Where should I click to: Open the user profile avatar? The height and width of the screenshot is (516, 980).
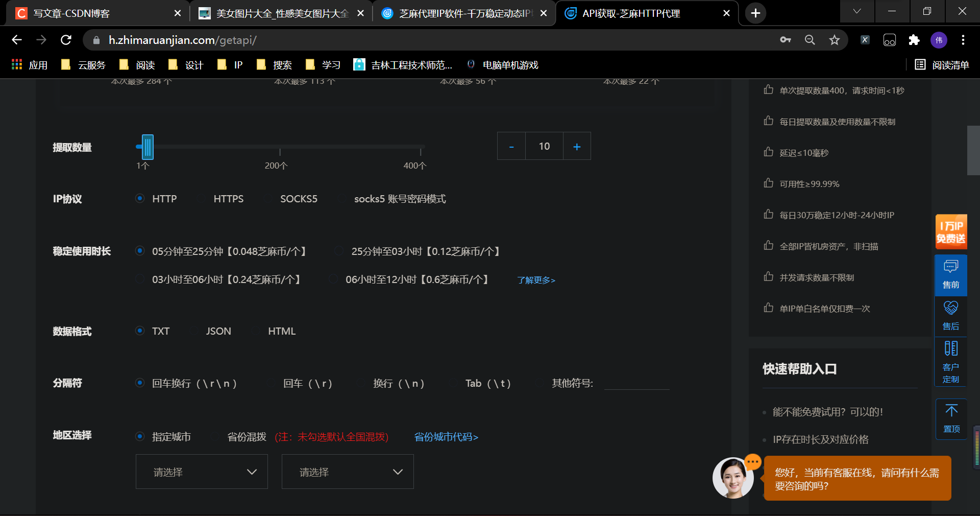[939, 40]
